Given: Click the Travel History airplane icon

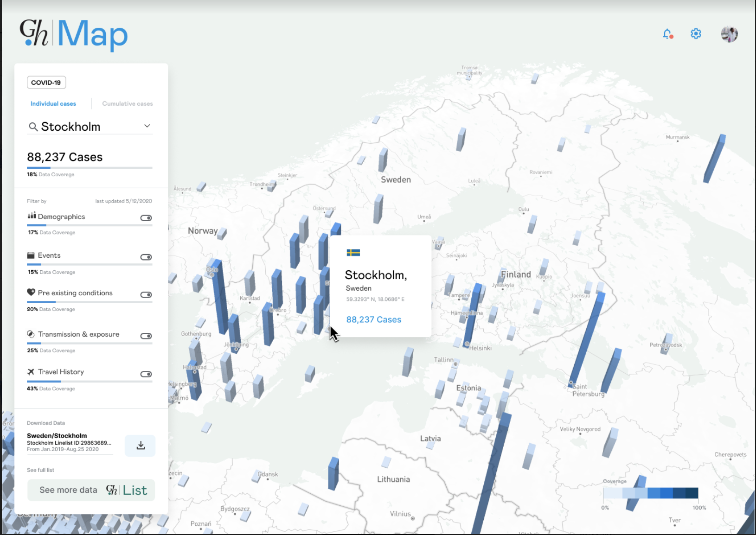Looking at the screenshot, I should pos(31,372).
